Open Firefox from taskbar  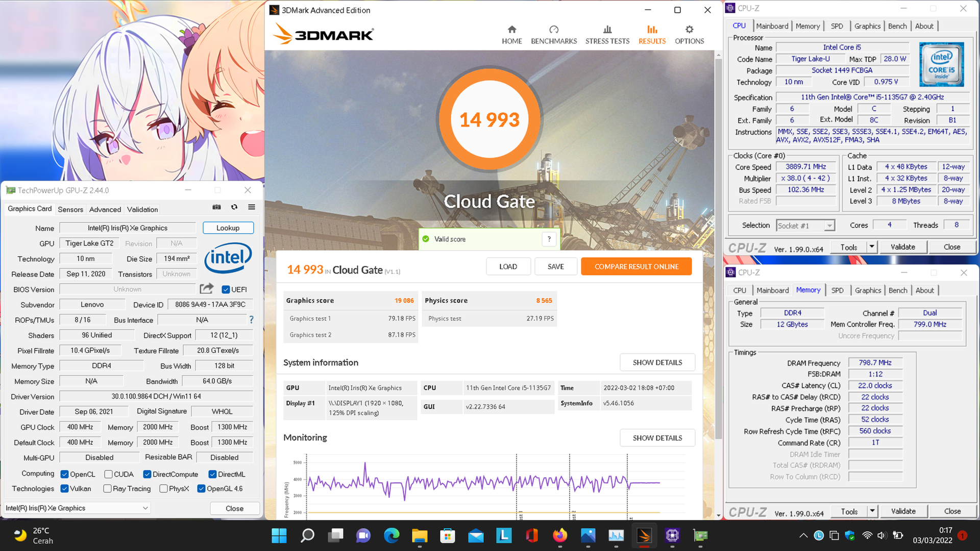(560, 535)
